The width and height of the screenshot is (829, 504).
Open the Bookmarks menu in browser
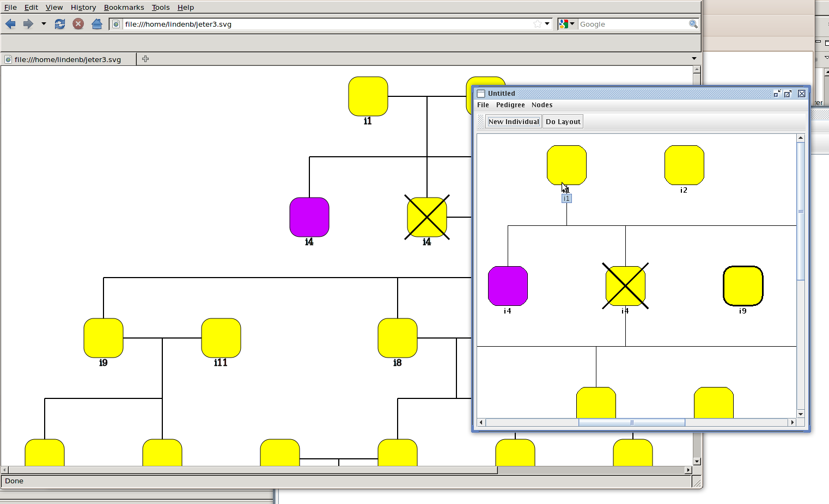click(124, 7)
